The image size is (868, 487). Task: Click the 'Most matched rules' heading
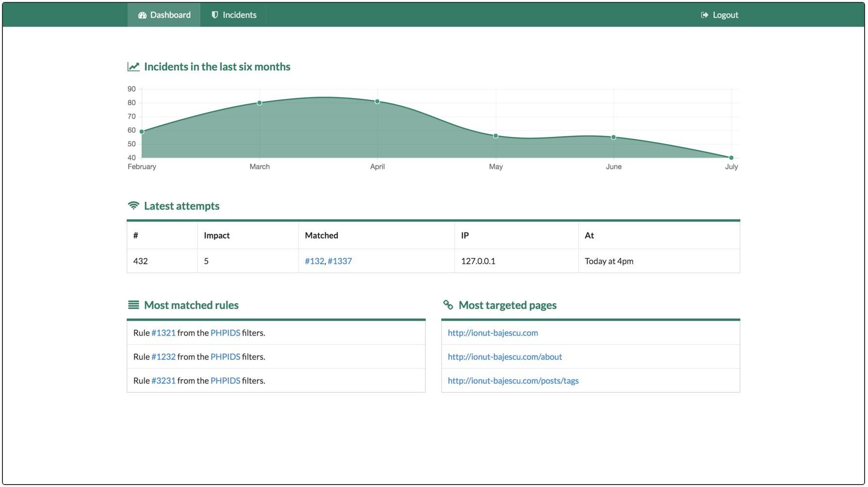point(192,305)
